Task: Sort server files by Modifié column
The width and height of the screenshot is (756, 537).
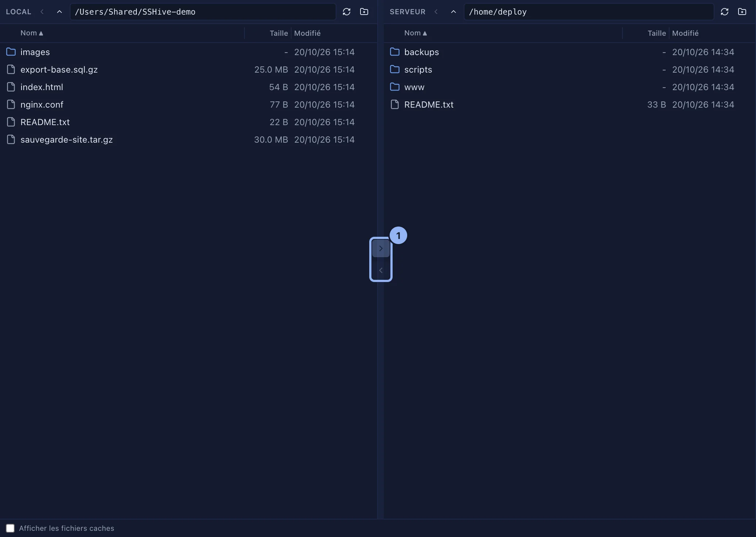Action: 685,33
